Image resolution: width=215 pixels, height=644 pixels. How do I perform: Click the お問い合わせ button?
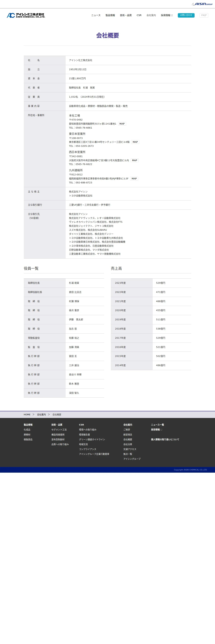[x=186, y=15]
